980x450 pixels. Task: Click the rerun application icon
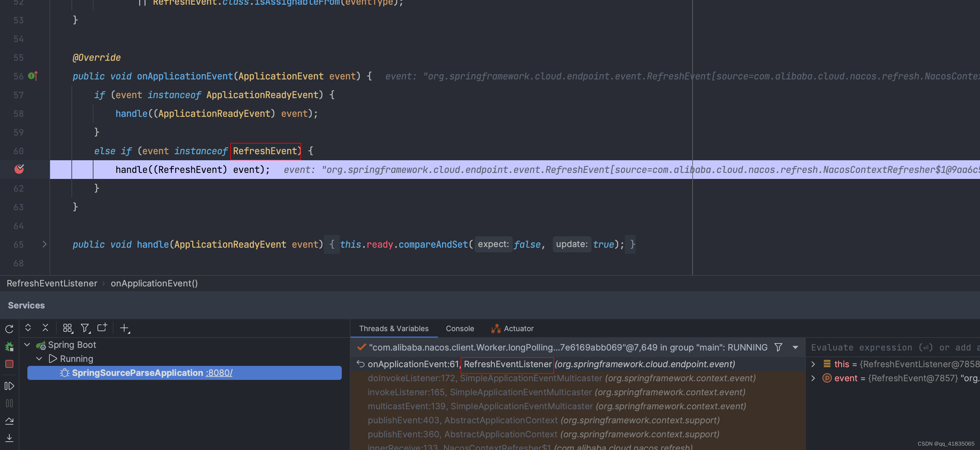9,328
